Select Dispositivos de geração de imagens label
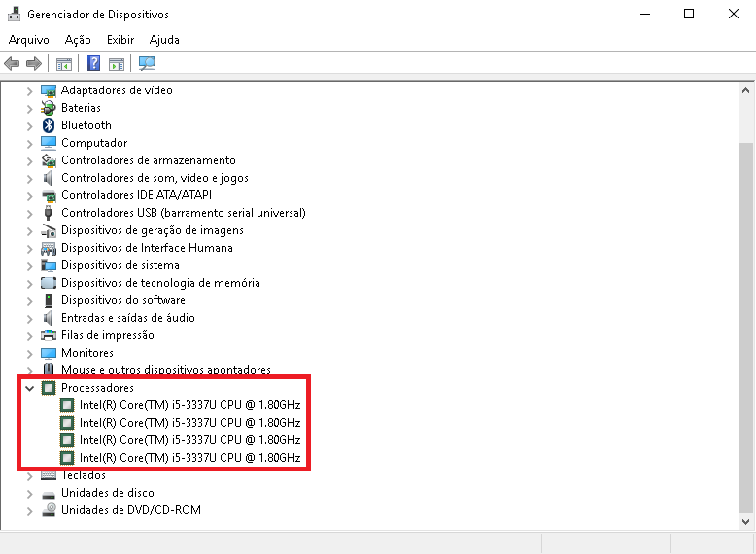 (x=153, y=230)
